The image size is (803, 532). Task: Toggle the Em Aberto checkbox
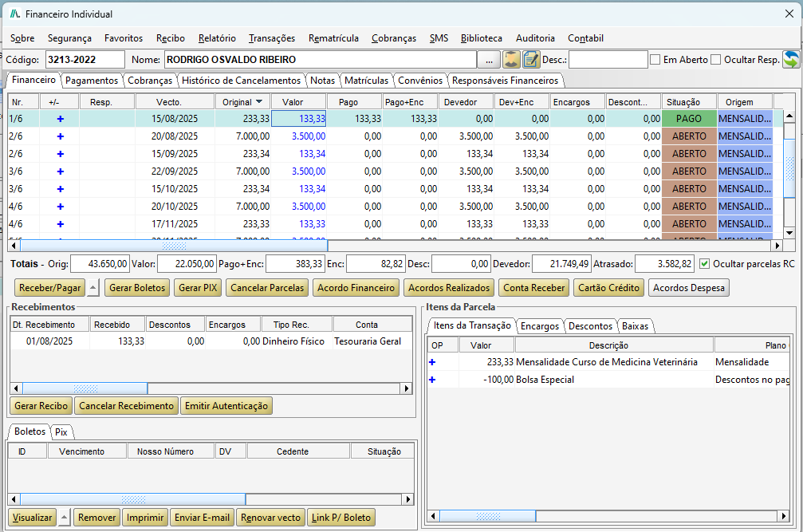[x=655, y=59]
